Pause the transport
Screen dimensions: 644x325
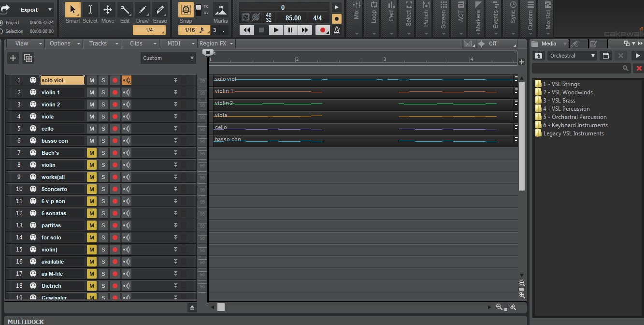click(290, 30)
